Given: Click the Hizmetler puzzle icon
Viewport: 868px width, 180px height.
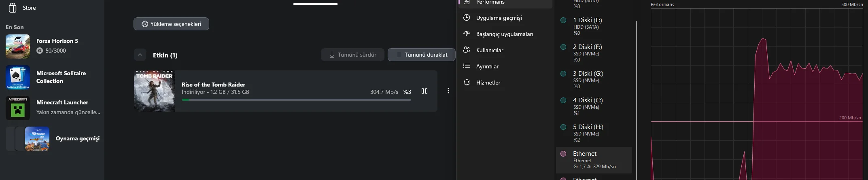Looking at the screenshot, I should pyautogui.click(x=467, y=82).
